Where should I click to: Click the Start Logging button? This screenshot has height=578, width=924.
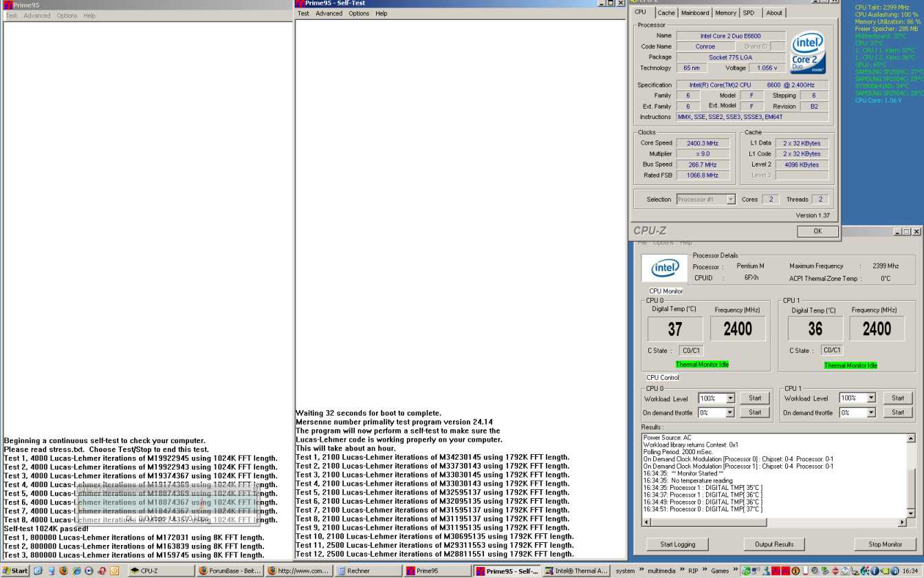(x=677, y=544)
